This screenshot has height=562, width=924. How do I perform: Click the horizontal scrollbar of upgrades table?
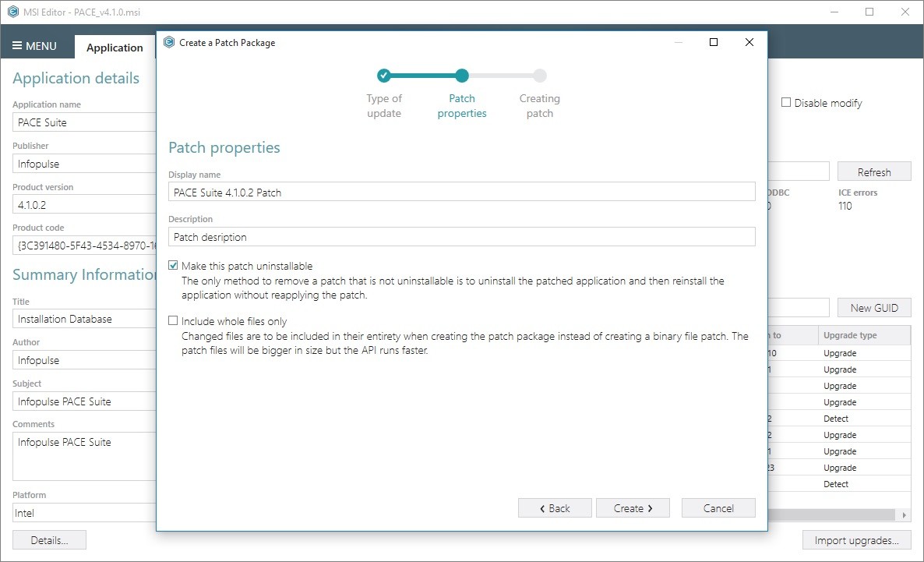(831, 514)
